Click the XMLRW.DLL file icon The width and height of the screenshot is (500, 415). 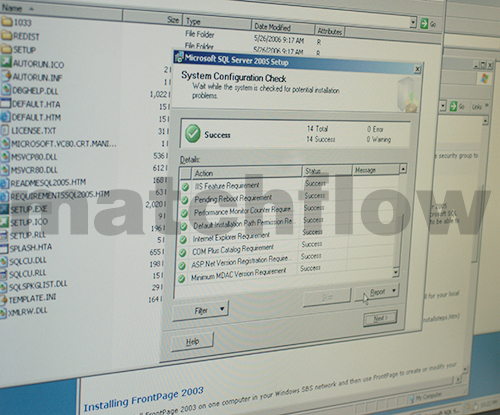3,313
